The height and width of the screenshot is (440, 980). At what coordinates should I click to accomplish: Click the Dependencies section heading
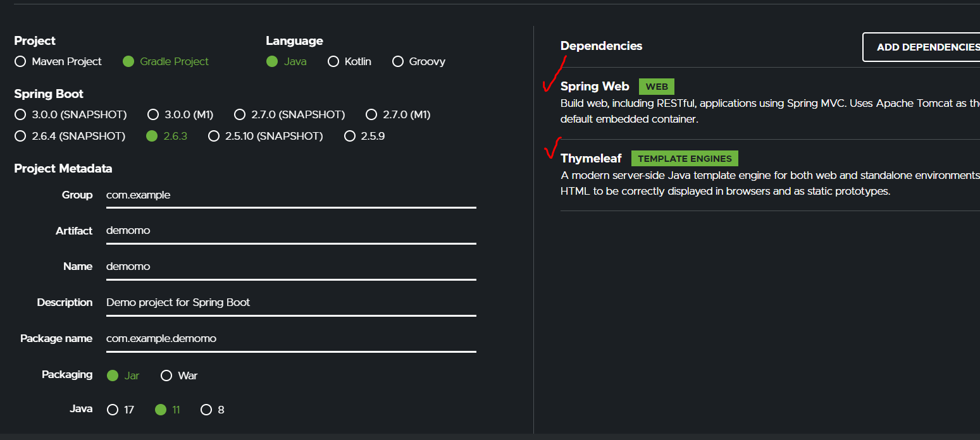pos(601,46)
